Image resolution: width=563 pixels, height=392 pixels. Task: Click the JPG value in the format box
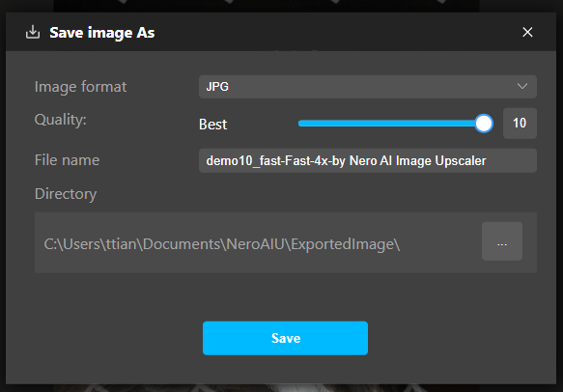217,87
